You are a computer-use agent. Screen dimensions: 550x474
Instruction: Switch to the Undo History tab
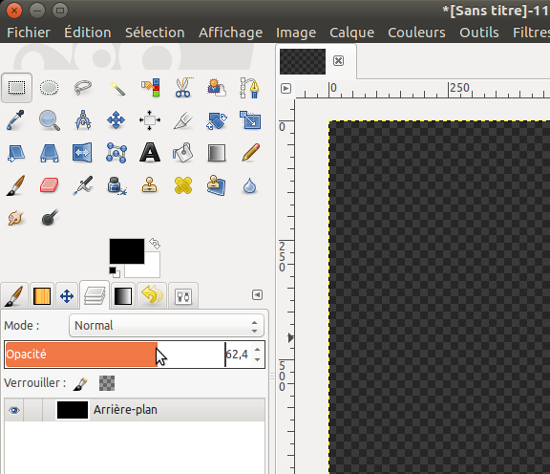(152, 295)
